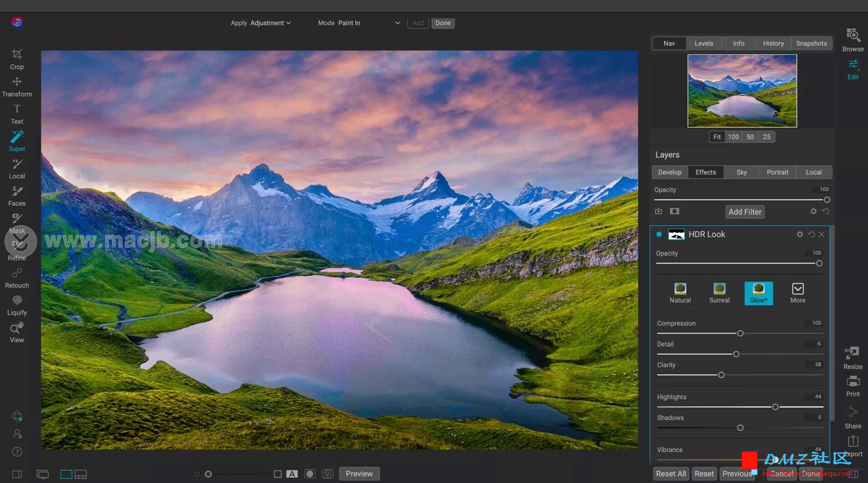The width and height of the screenshot is (868, 483).
Task: Click the Done button
Action: pos(443,23)
